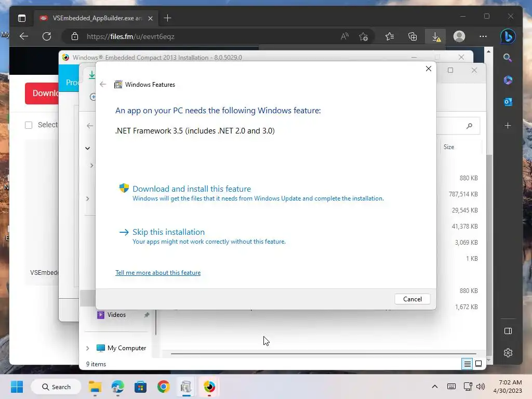Open File Explorer from taskbar

coord(95,387)
